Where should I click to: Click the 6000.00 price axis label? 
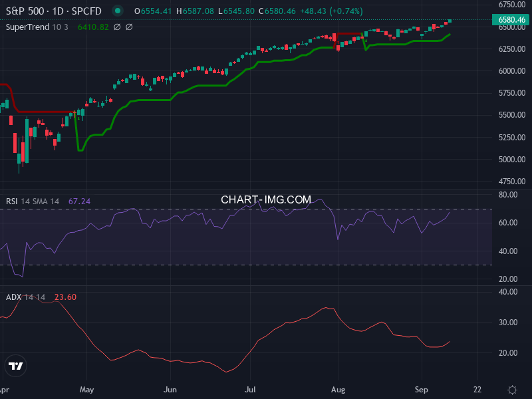512,71
